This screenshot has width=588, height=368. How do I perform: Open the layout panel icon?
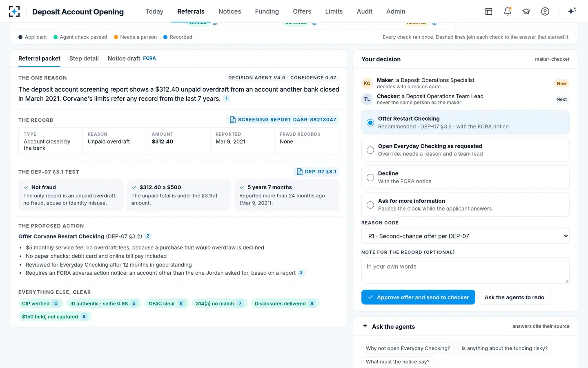(489, 11)
